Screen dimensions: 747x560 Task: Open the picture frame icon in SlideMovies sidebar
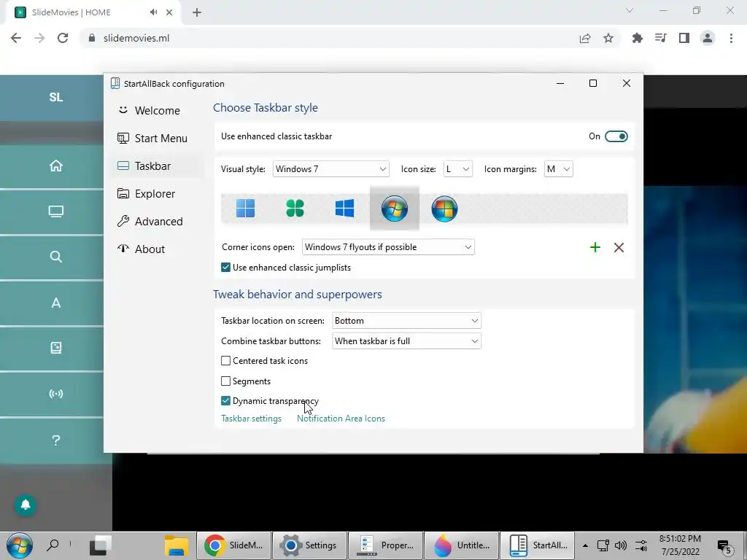click(55, 348)
